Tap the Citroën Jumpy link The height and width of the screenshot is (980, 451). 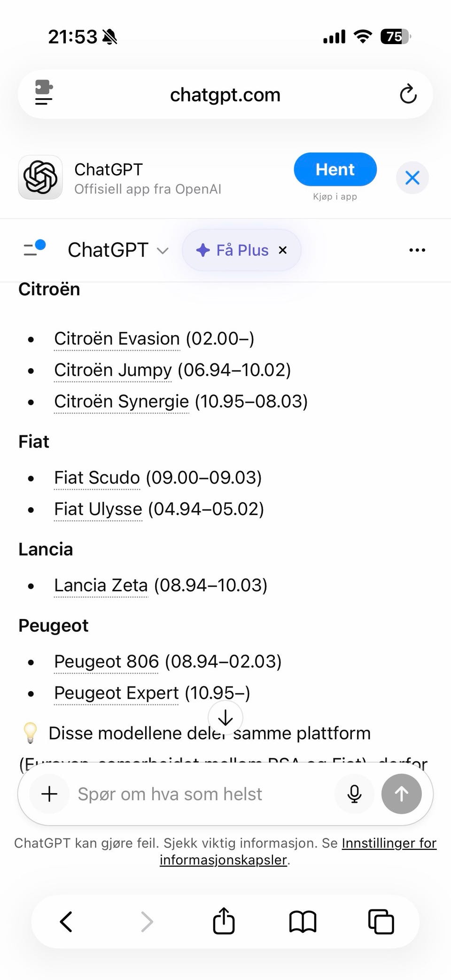113,370
